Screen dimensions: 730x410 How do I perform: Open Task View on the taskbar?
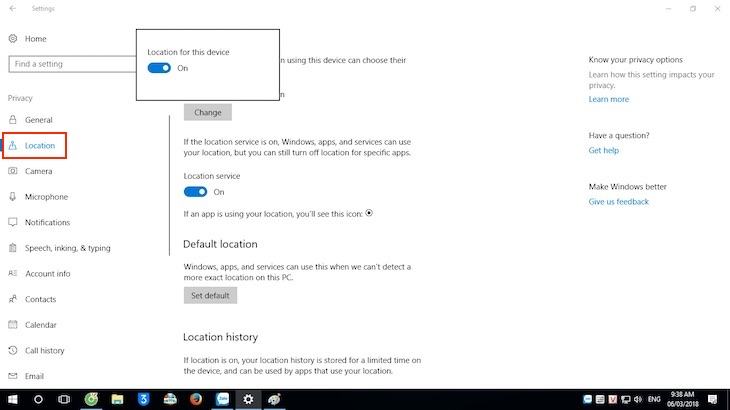tap(64, 399)
